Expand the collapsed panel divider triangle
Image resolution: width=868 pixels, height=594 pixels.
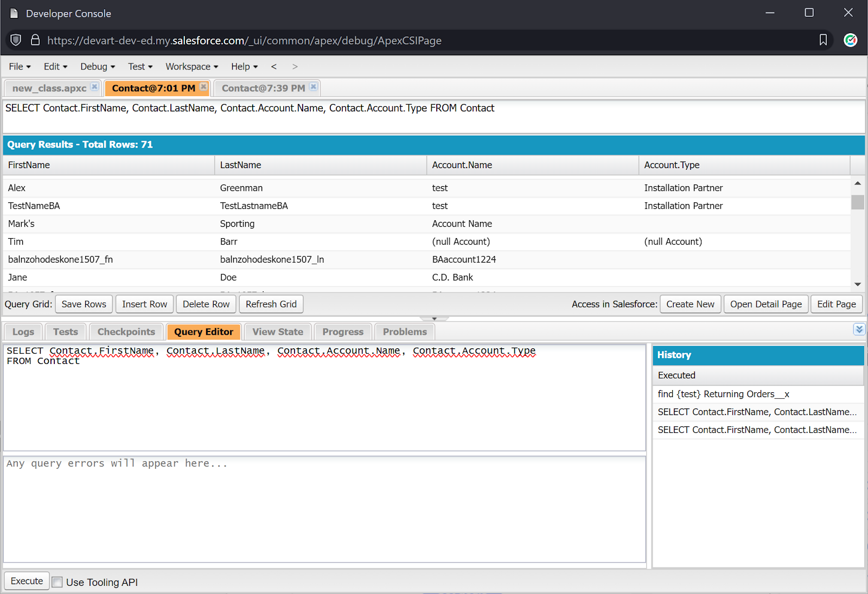[434, 318]
